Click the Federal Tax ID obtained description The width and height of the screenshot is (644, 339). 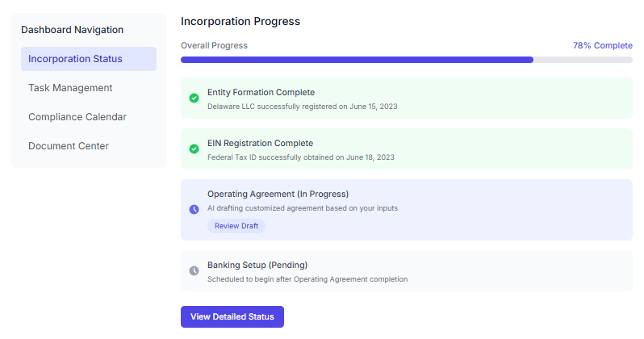pyautogui.click(x=300, y=157)
